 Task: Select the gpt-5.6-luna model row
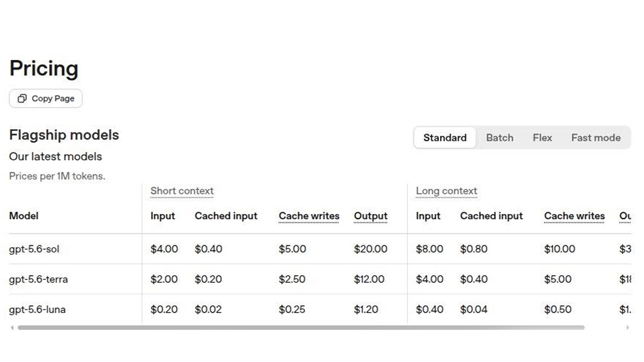click(x=320, y=309)
